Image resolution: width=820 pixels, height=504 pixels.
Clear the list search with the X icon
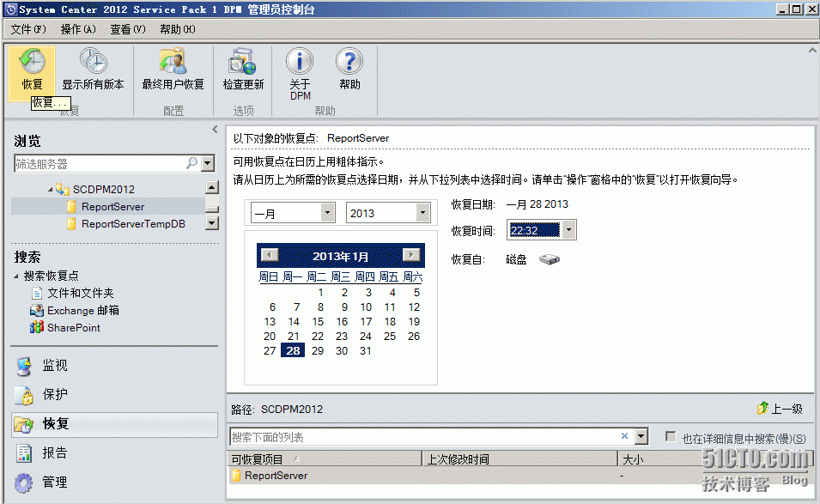(x=624, y=436)
